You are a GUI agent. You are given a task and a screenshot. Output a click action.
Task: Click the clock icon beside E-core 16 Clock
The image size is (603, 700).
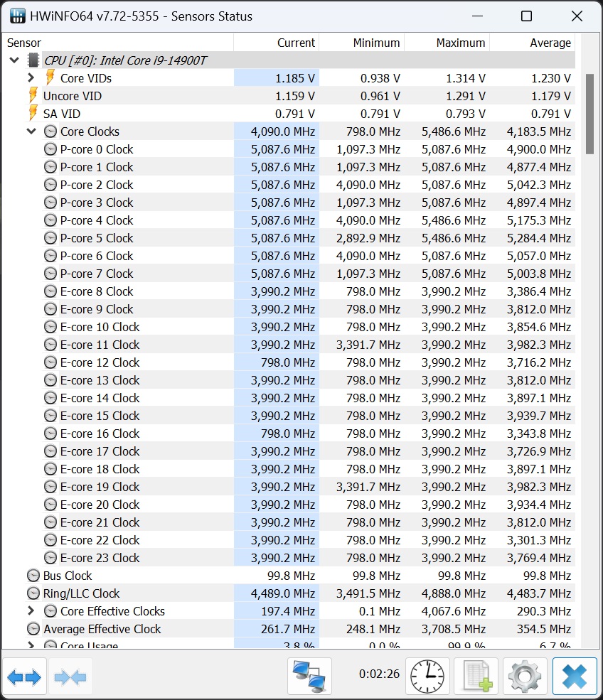50,434
